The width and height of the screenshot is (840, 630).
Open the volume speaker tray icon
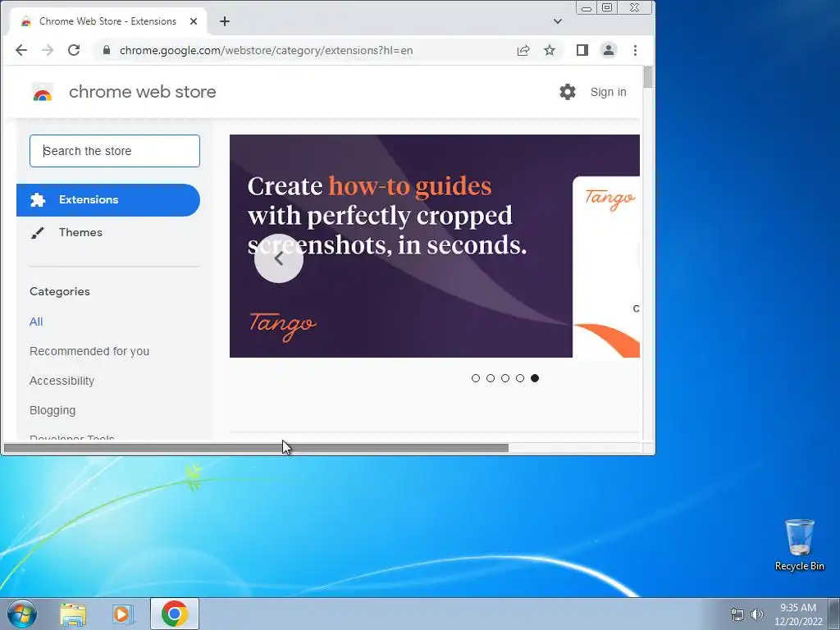click(757, 614)
